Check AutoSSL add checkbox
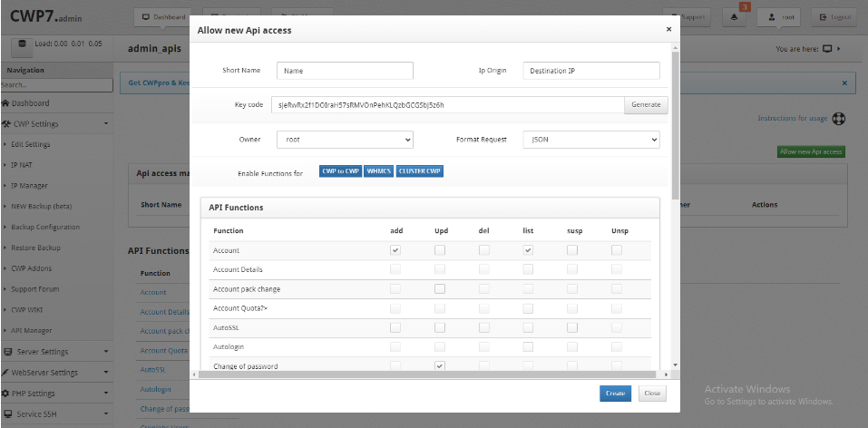 point(395,327)
